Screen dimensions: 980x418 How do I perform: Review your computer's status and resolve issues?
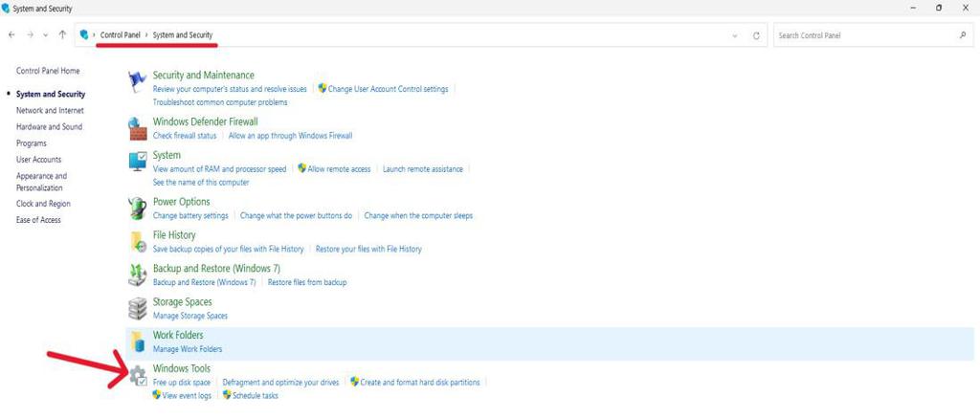pyautogui.click(x=230, y=89)
